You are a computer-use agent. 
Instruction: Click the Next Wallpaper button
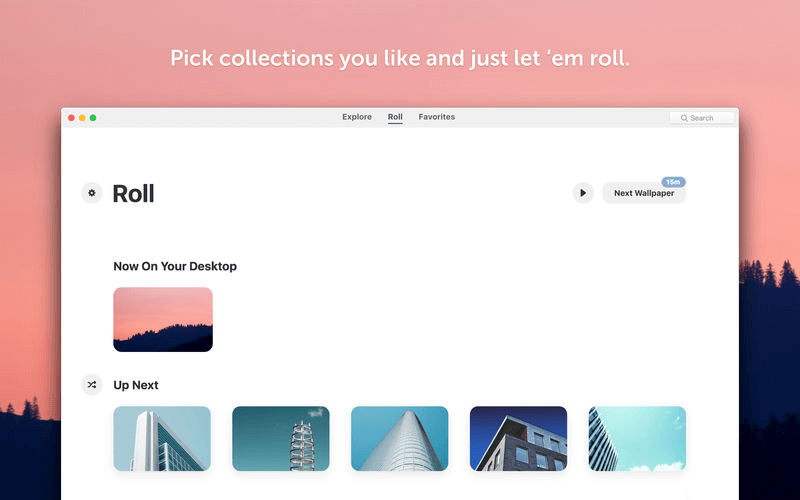[644, 193]
